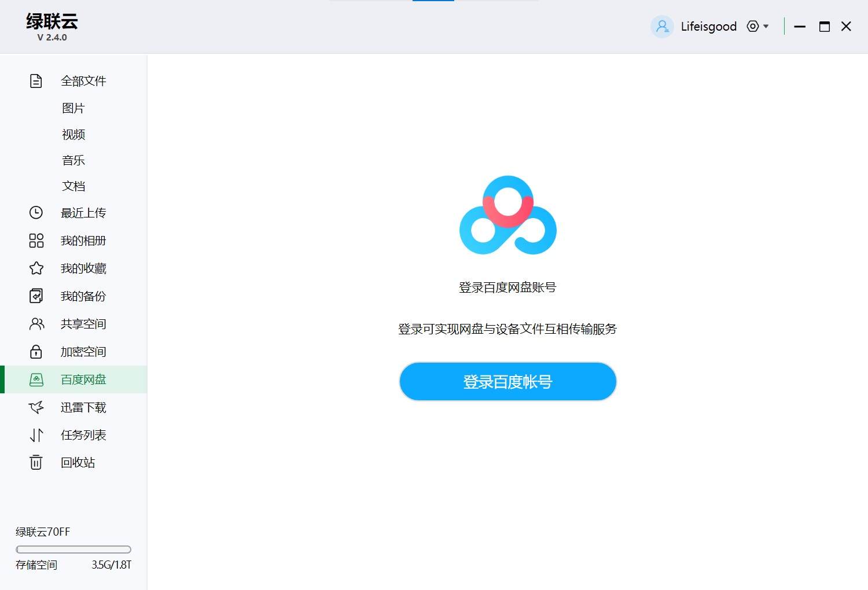Click the Xunlei Download bird icon
Screen dimensions: 868x590
(x=36, y=407)
